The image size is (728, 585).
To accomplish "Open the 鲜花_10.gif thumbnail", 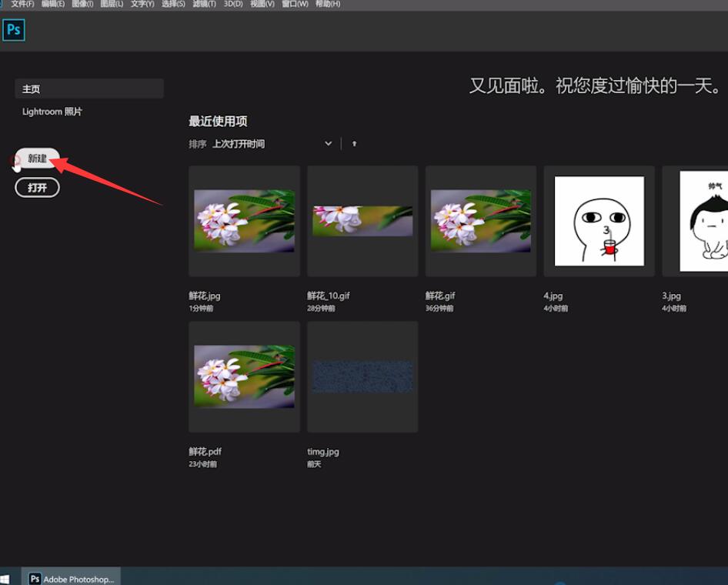I will [x=362, y=221].
